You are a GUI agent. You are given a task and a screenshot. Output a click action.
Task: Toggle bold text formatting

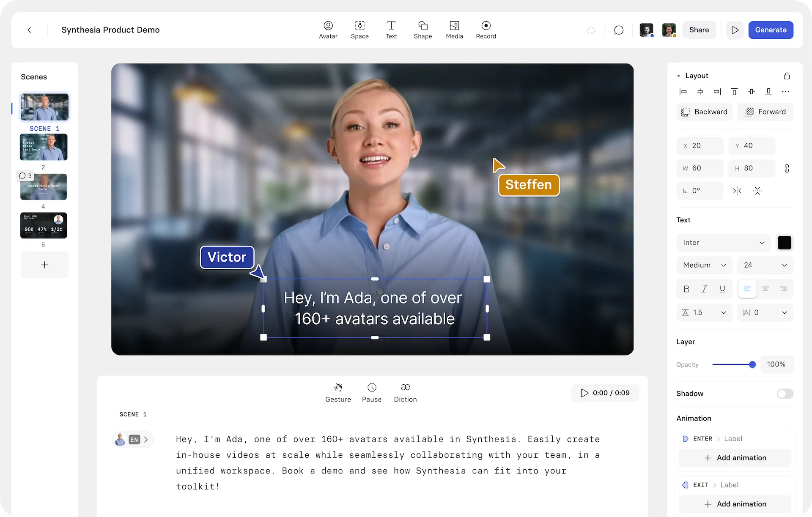point(686,289)
